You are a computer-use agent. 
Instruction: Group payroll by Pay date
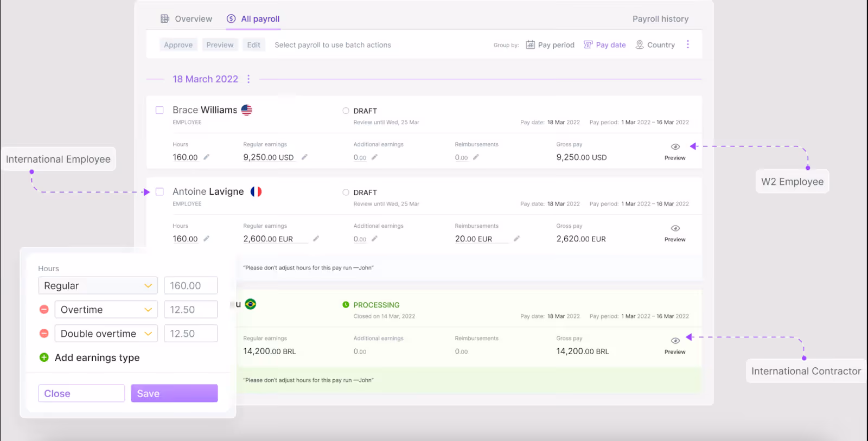pos(605,45)
